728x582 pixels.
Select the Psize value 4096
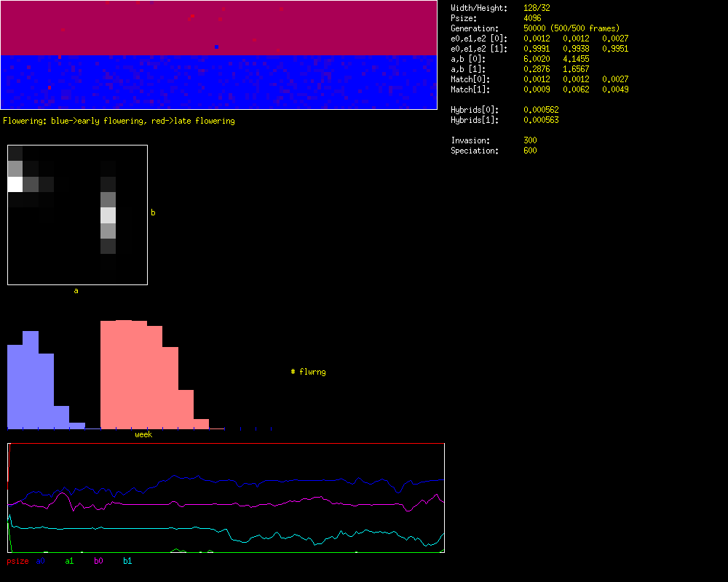point(532,19)
